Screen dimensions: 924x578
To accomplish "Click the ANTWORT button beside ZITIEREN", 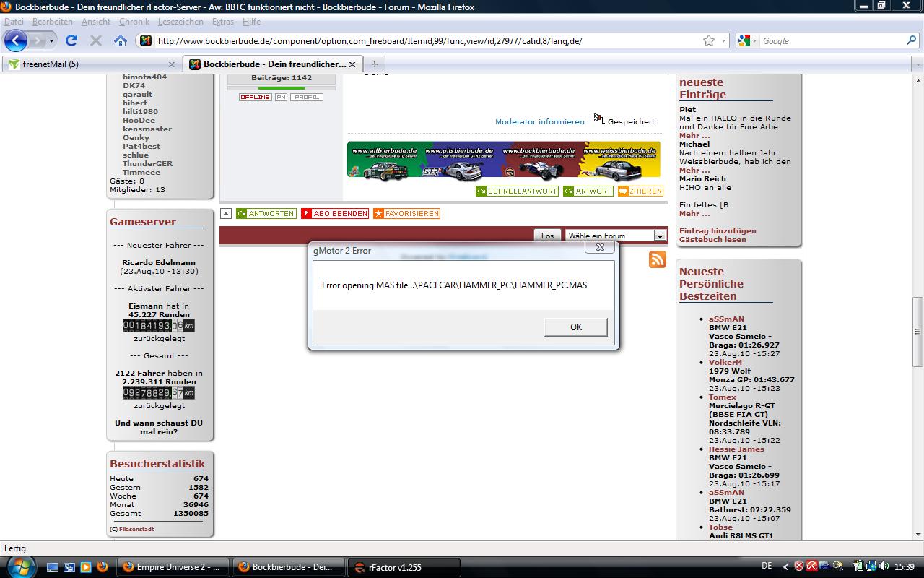I will click(x=588, y=191).
